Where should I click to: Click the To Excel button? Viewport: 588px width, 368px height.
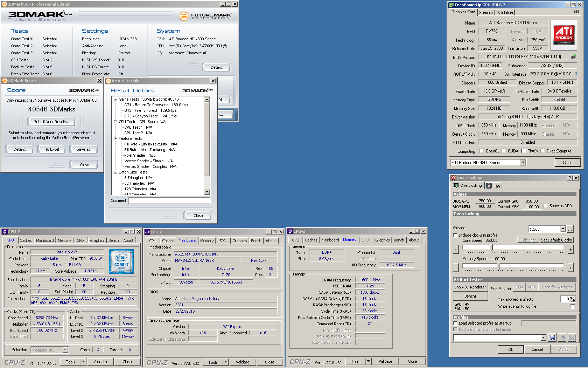click(52, 149)
